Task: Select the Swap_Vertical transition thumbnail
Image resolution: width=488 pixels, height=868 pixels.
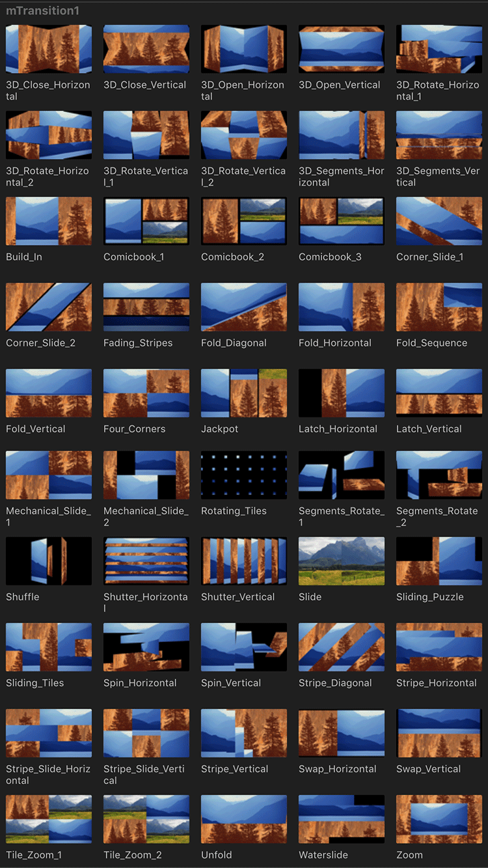Action: click(x=439, y=733)
